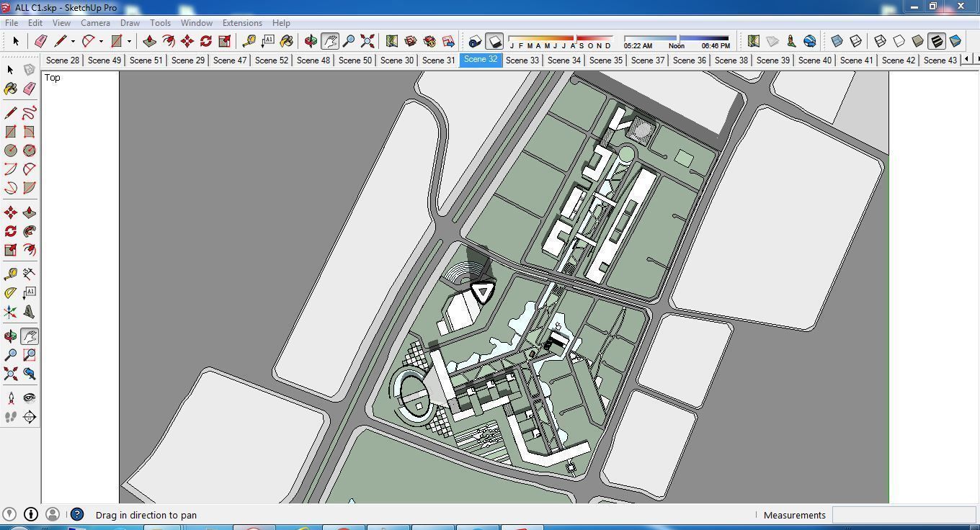Select the 3D Text tool in left toolbar

tap(30, 311)
